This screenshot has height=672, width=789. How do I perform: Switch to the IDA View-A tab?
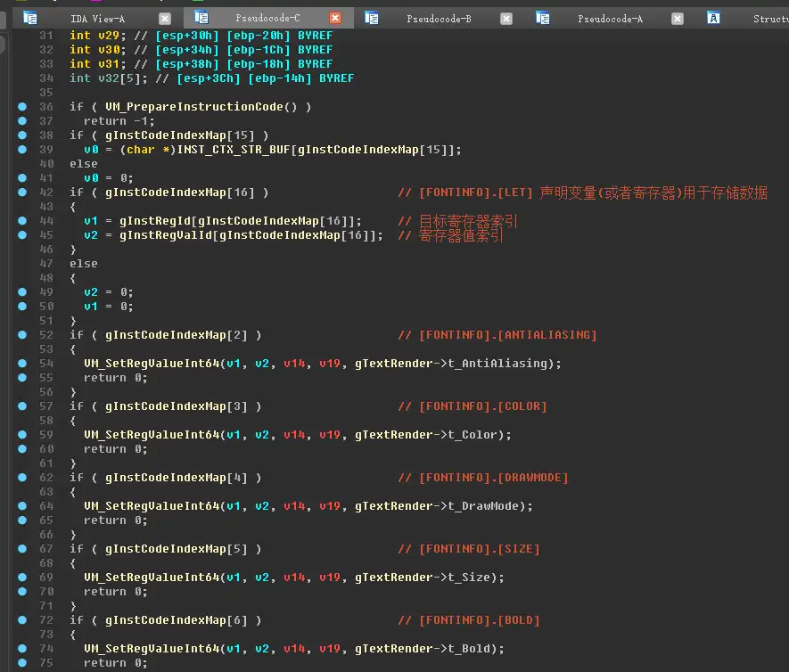click(x=97, y=18)
